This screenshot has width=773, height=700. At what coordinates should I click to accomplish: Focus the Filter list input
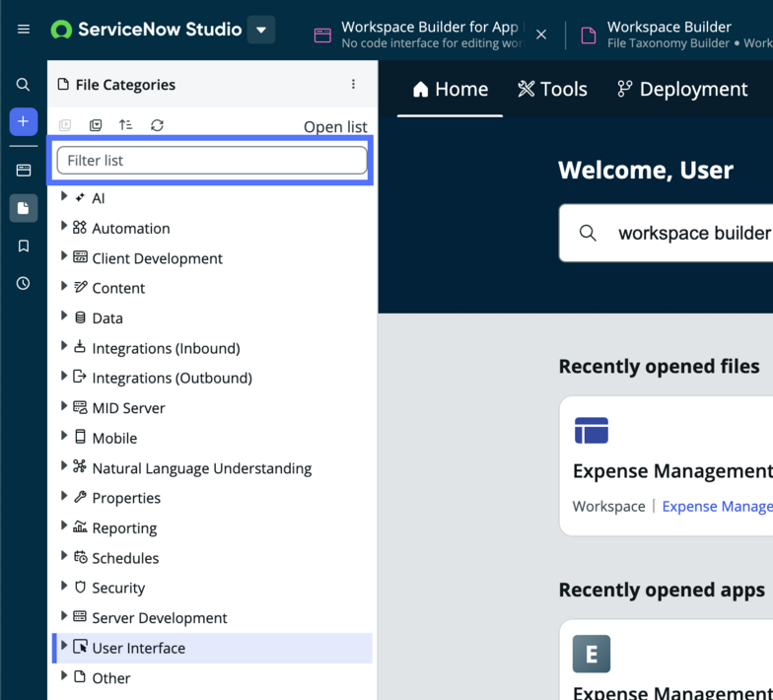[212, 160]
